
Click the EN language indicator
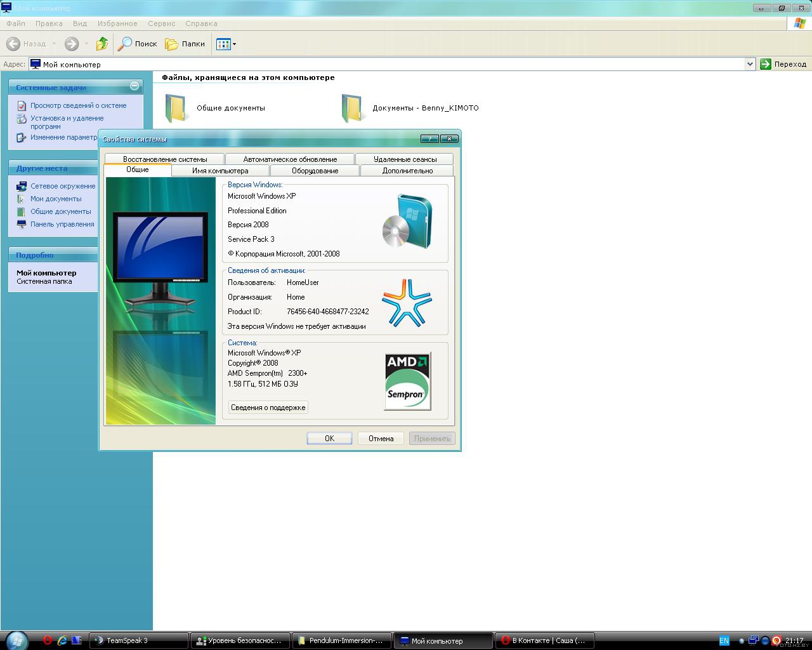pos(724,640)
